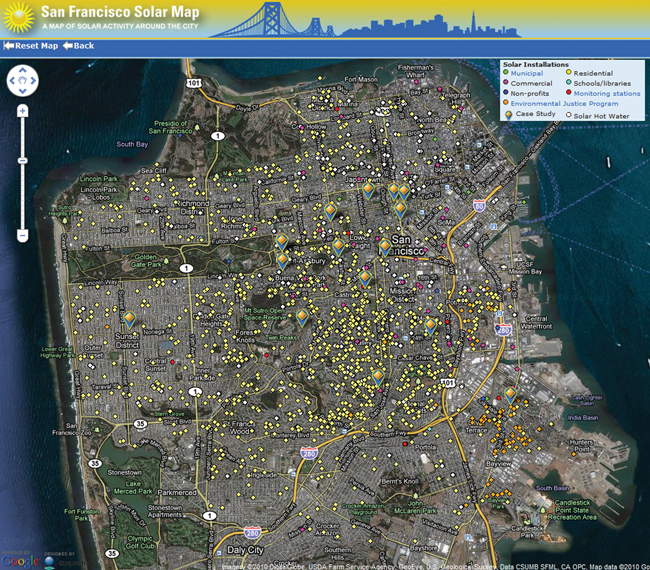Click the Golden Gate Park label
The image size is (650, 570).
pyautogui.click(x=146, y=261)
